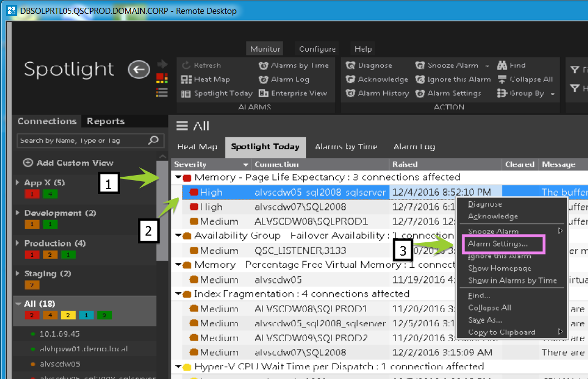Click Snooze Alarm in the ribbon

coord(447,66)
